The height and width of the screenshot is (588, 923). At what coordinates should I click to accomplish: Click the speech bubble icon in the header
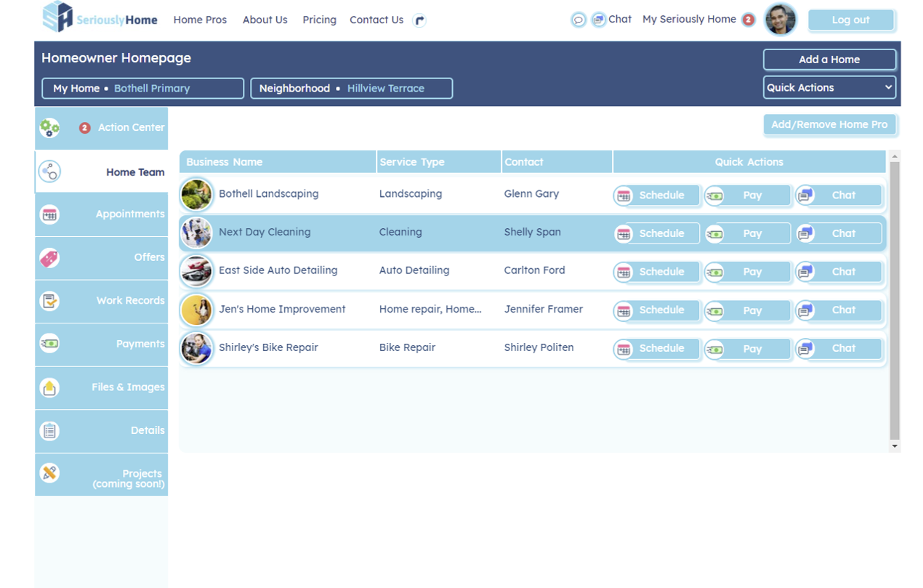[x=579, y=20]
